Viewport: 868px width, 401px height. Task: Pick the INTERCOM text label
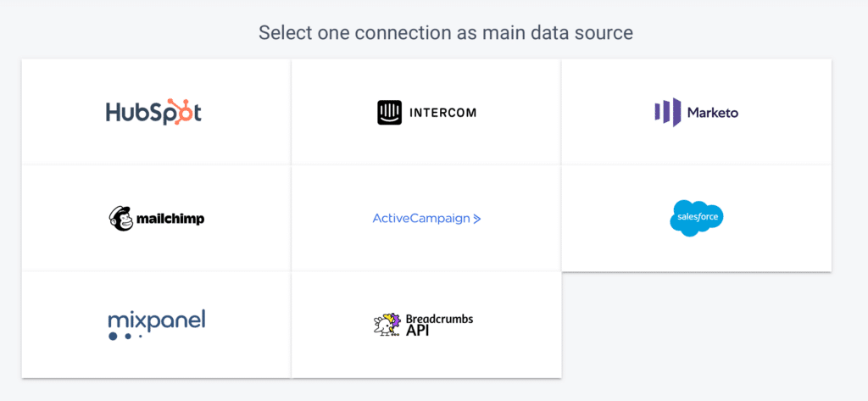(x=442, y=113)
